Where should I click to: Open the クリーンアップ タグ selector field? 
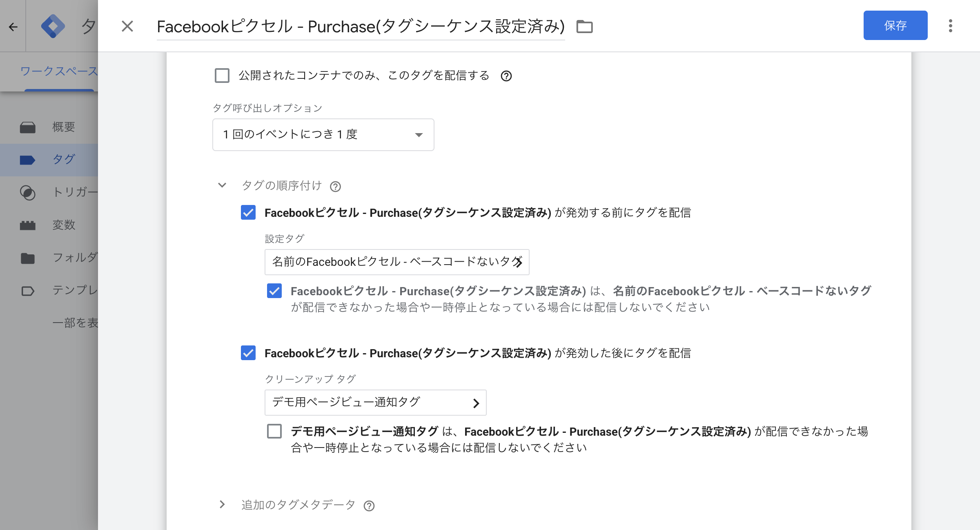375,402
